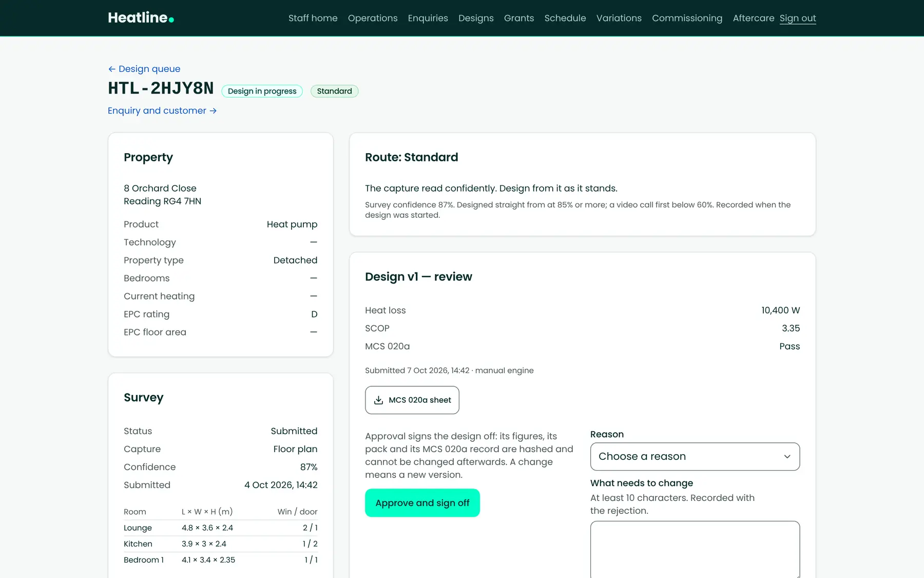Sign out of the account
Image resolution: width=924 pixels, height=578 pixels.
pyautogui.click(x=798, y=18)
